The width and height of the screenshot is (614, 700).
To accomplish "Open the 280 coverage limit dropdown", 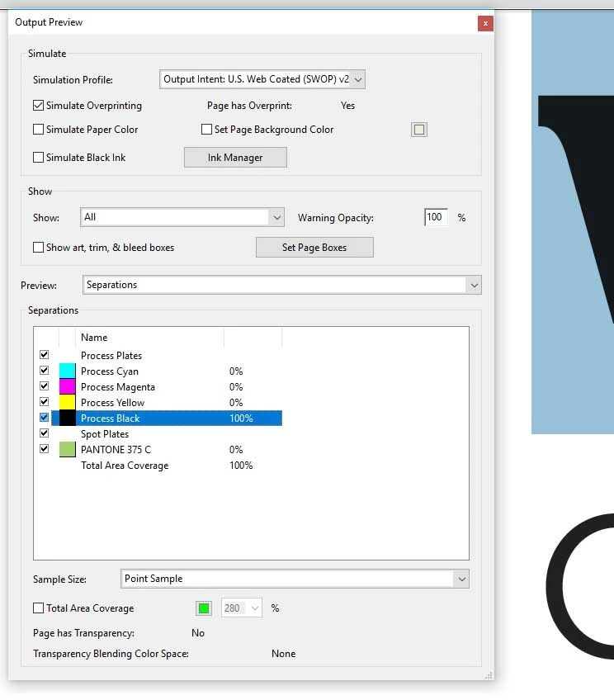I will [x=242, y=608].
